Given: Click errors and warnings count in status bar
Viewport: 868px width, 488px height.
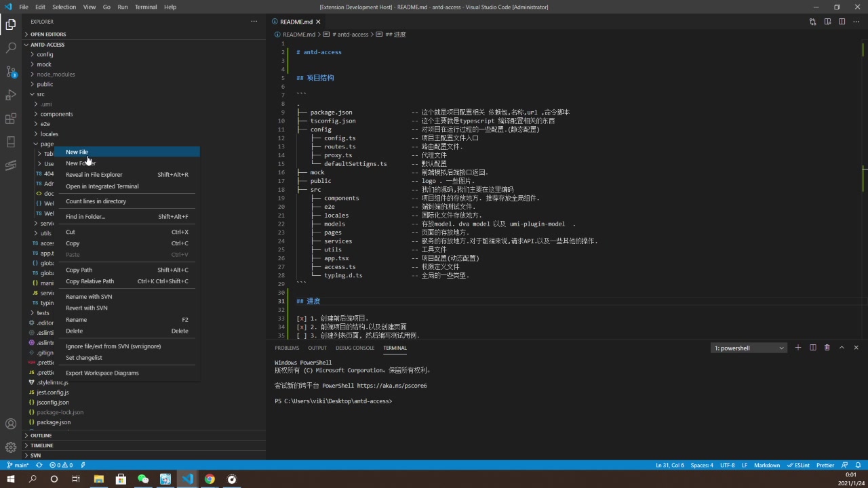Looking at the screenshot, I should click(x=61, y=466).
